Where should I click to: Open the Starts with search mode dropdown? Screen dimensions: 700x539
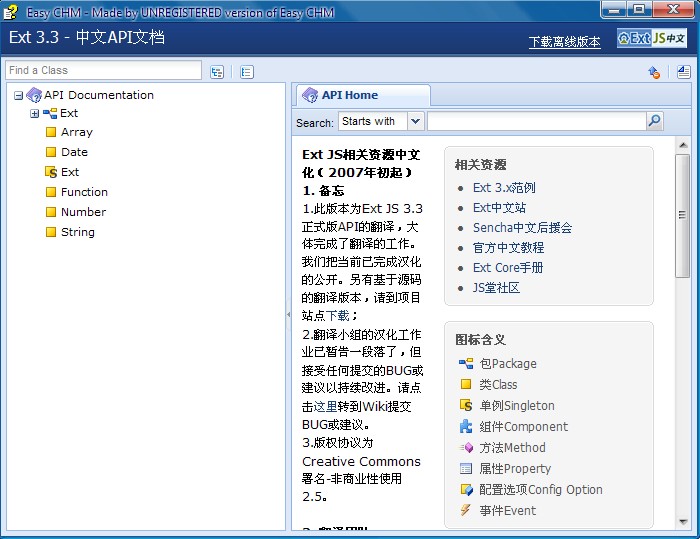click(415, 121)
